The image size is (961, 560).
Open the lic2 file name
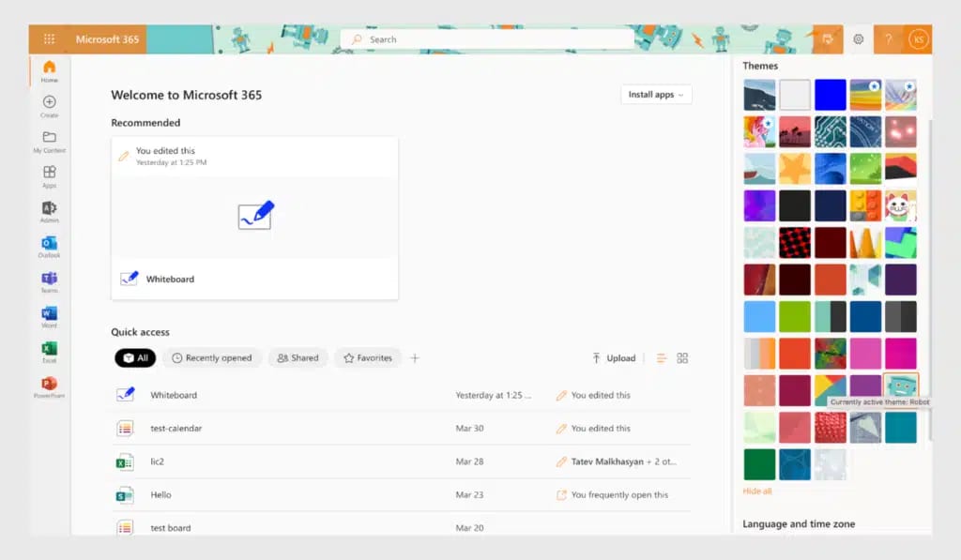point(157,462)
